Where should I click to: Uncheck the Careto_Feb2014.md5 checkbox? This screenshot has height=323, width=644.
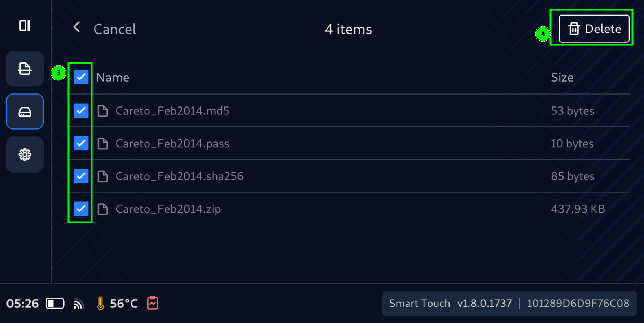point(81,110)
